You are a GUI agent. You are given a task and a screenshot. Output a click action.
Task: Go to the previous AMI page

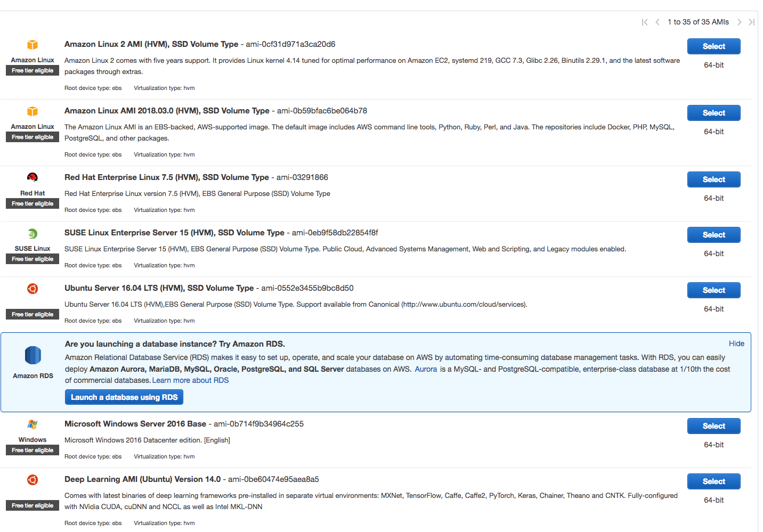coord(658,22)
